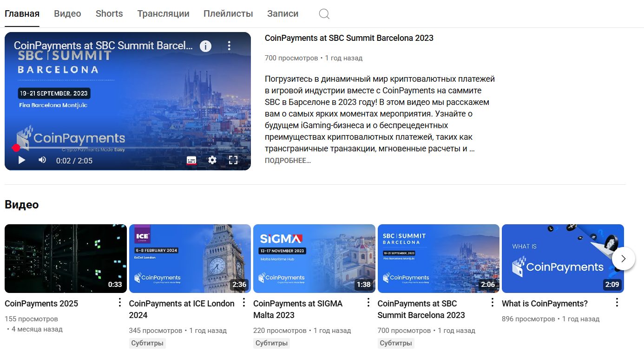Viewport: 644px width, 351px height.
Task: Enter fullscreen mode in video player
Action: [233, 160]
